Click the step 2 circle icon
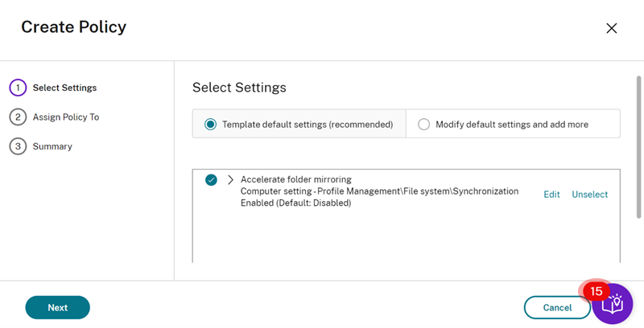Viewport: 644px width, 328px height. tap(18, 117)
